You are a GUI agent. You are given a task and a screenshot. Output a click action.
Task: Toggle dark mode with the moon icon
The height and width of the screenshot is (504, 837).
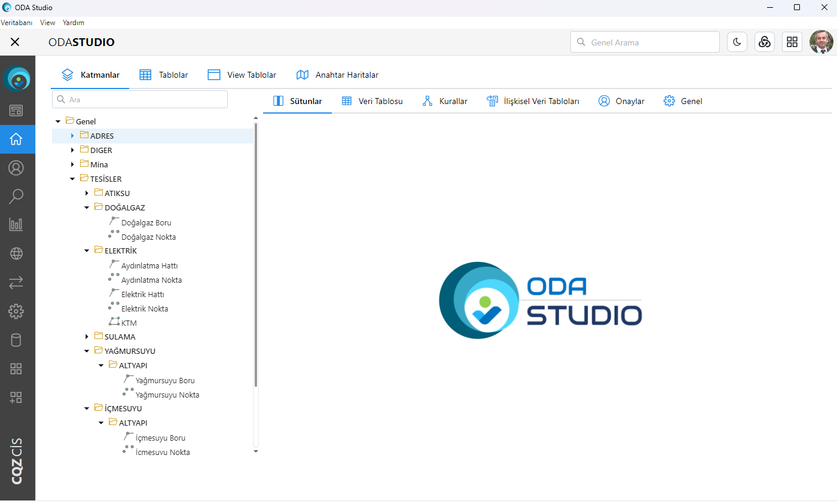(x=737, y=42)
